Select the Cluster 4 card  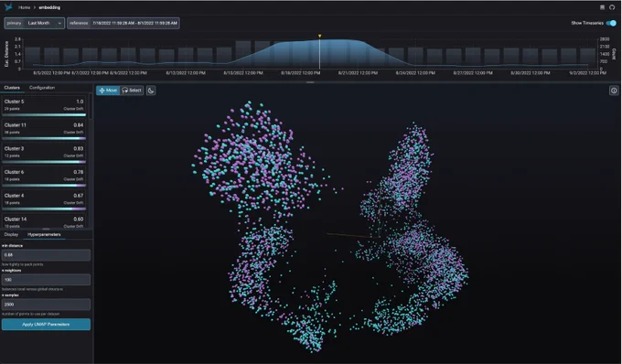pyautogui.click(x=44, y=200)
